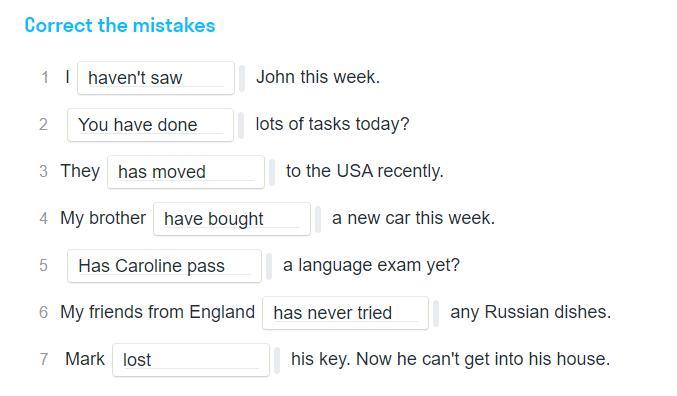Viewport: 677px width, 396px height.
Task: Select the "lost" input field
Action: [191, 360]
